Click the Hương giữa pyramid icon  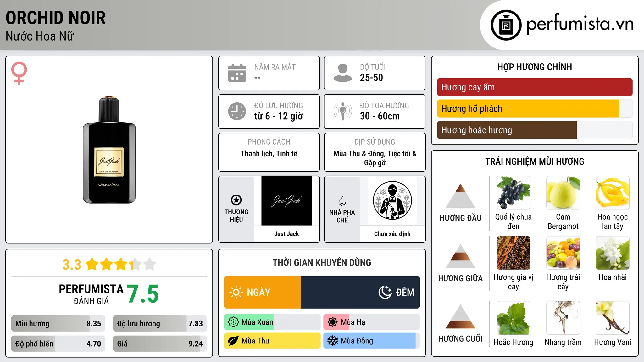[460, 256]
